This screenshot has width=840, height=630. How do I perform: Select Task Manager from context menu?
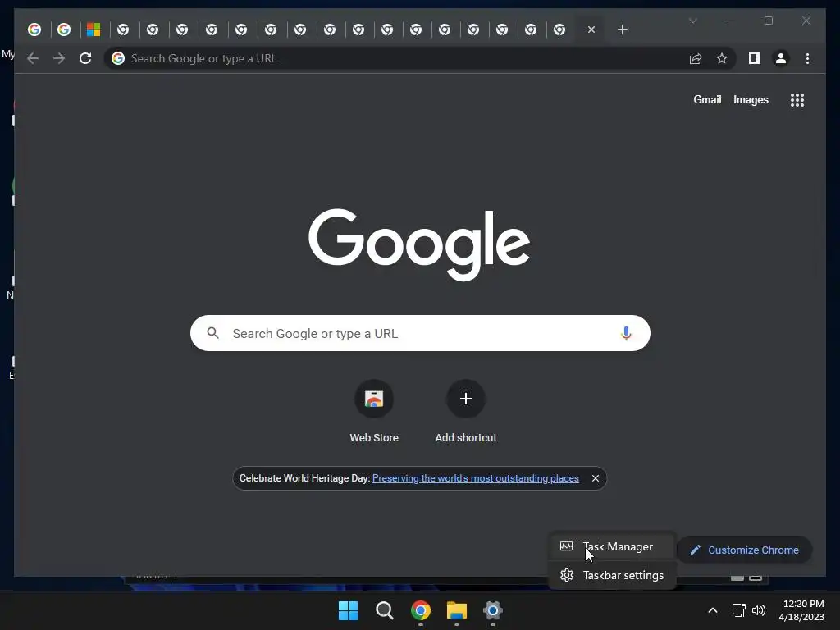pos(612,546)
